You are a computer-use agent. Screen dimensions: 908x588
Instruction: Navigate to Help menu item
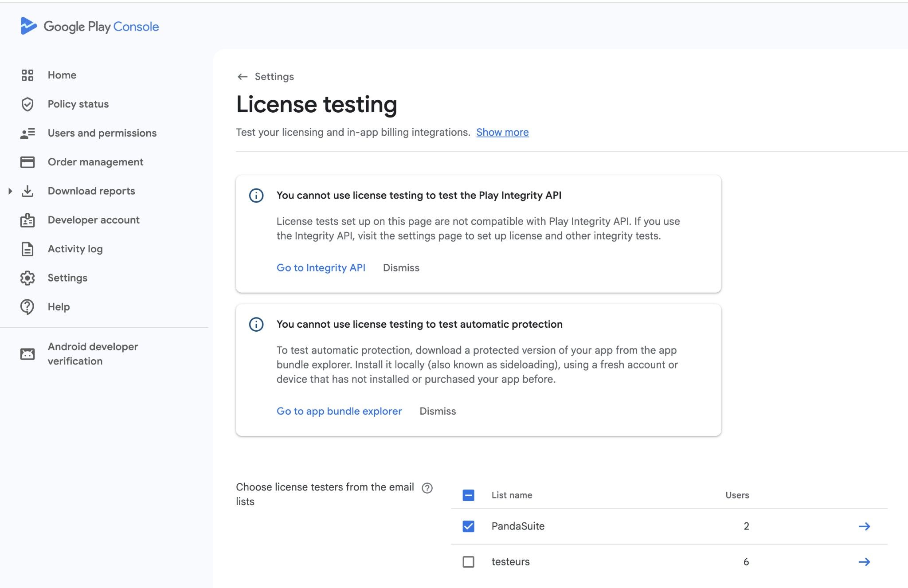point(58,306)
